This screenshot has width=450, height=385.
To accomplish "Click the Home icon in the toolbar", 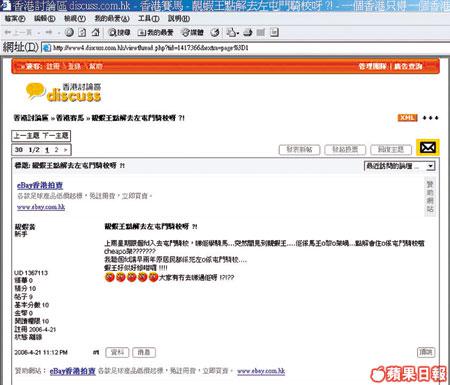I will (x=96, y=32).
